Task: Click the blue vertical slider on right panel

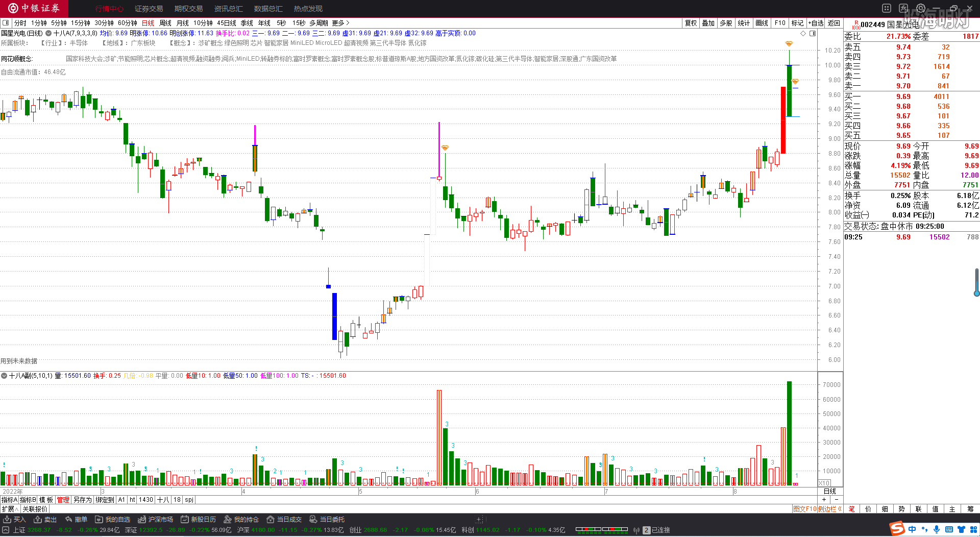Action: 976,282
